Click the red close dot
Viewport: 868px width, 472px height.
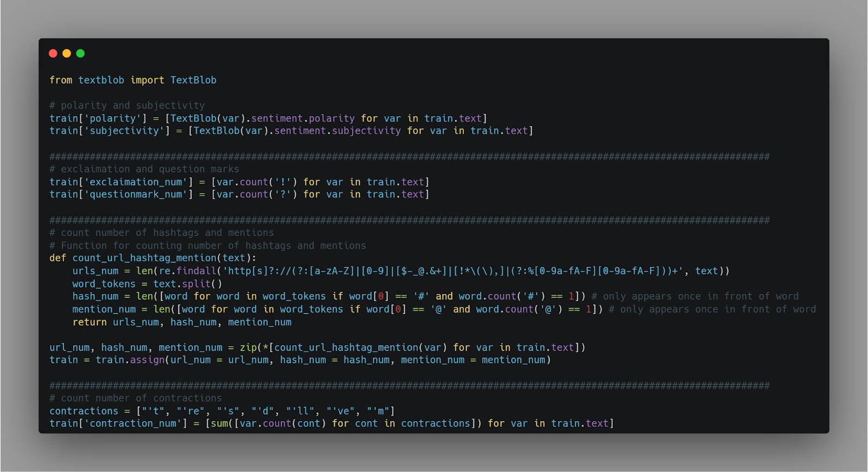click(53, 53)
